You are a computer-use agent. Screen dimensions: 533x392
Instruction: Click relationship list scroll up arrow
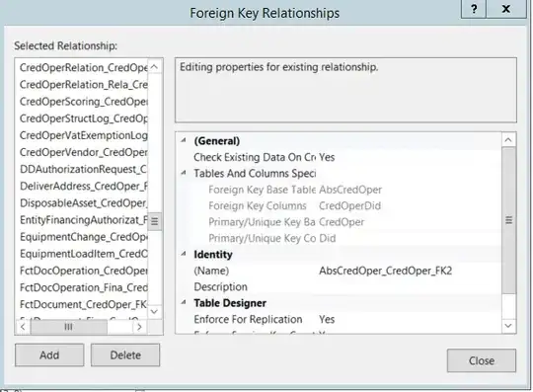click(154, 66)
